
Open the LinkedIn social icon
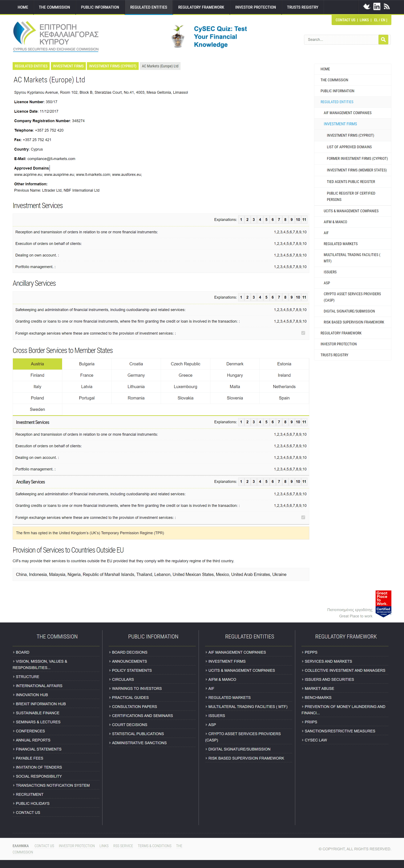coord(377,6)
